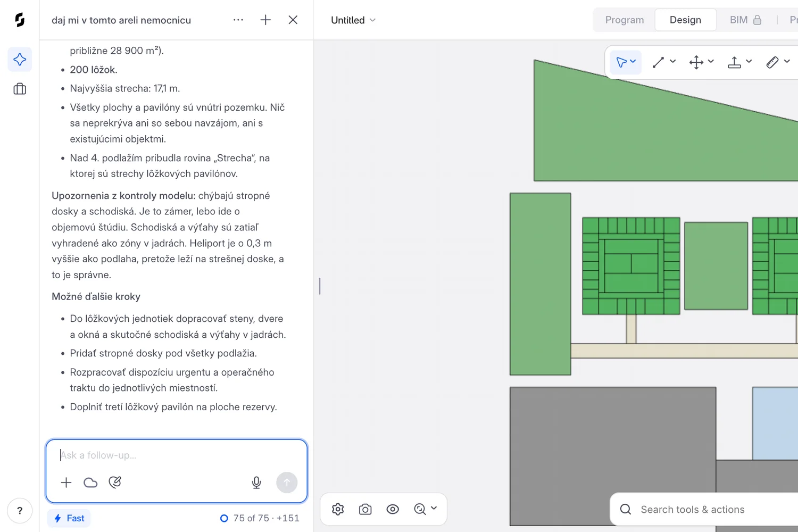Switch to the Program tab
The height and width of the screenshot is (532, 798).
tap(625, 20)
